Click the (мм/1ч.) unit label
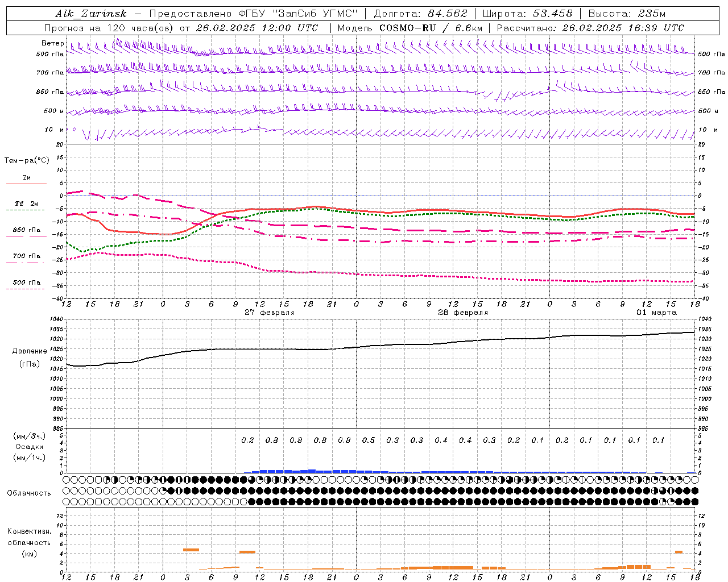728x582 pixels. [x=30, y=458]
